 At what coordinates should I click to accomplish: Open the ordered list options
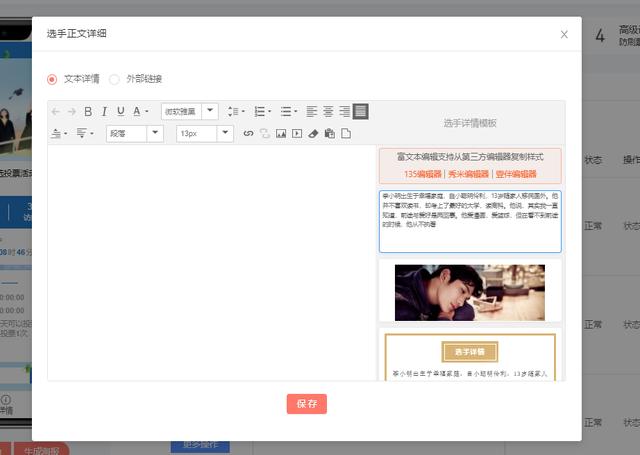262,111
